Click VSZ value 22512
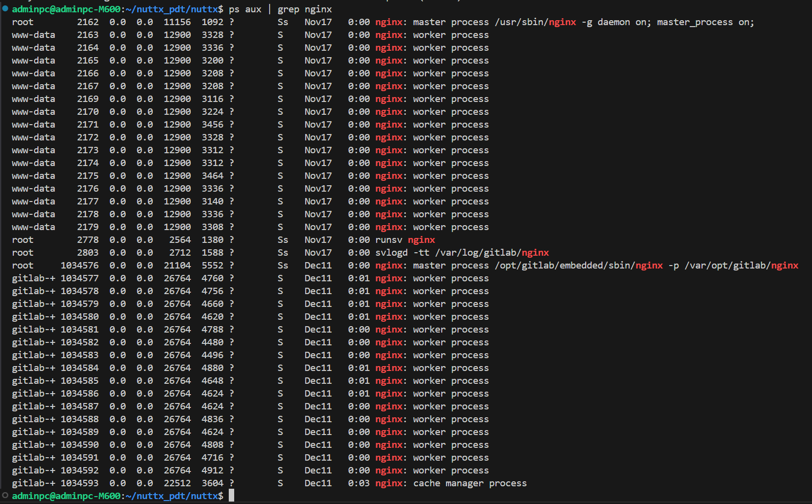This screenshot has width=812, height=504. [177, 483]
